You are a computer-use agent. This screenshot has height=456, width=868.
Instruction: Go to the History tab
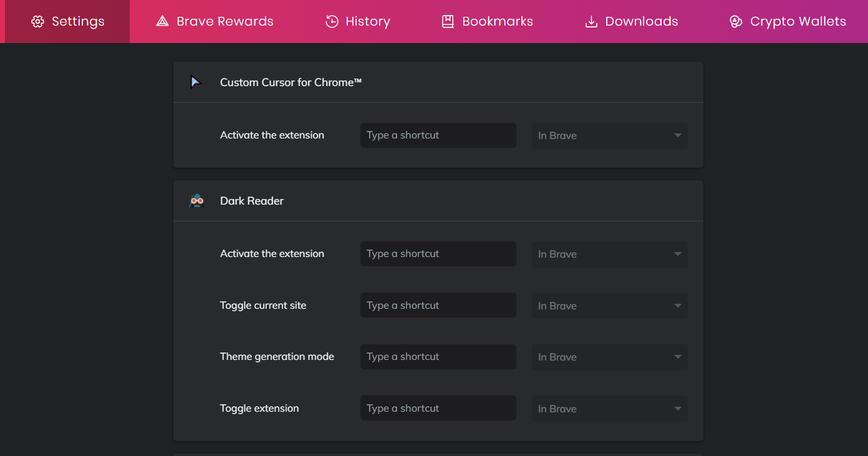358,22
